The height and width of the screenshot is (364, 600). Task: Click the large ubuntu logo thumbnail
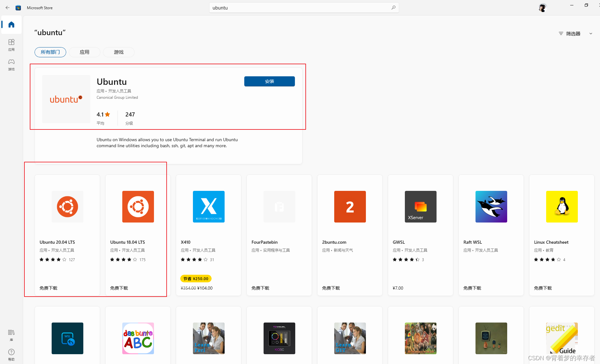coord(66,99)
